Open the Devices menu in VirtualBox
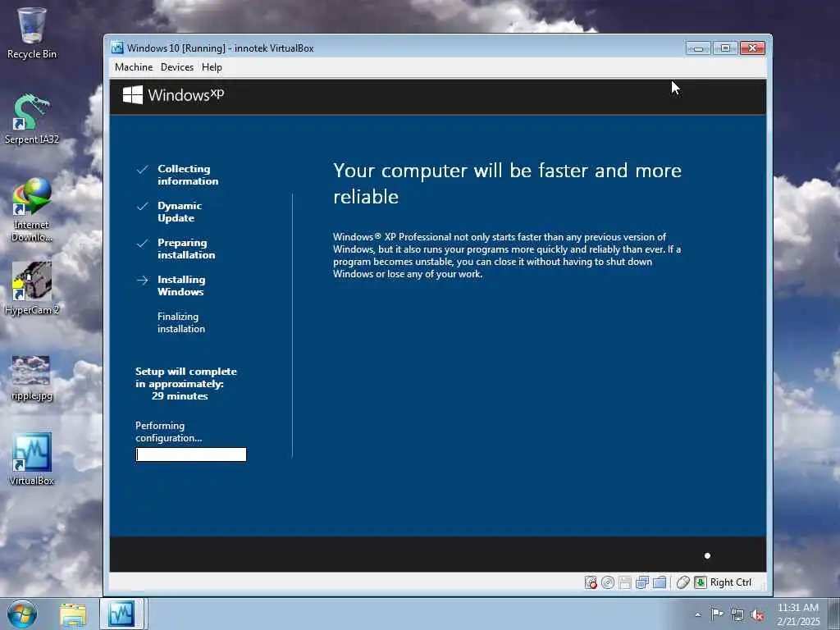 (177, 67)
